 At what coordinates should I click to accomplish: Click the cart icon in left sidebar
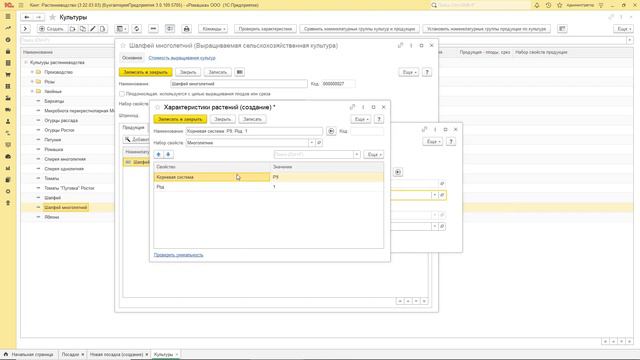point(8,75)
